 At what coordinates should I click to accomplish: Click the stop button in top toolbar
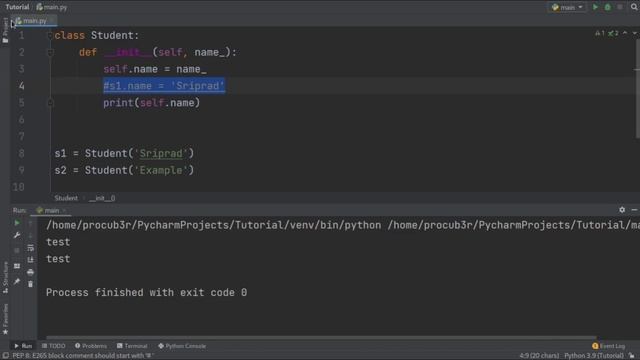click(620, 7)
